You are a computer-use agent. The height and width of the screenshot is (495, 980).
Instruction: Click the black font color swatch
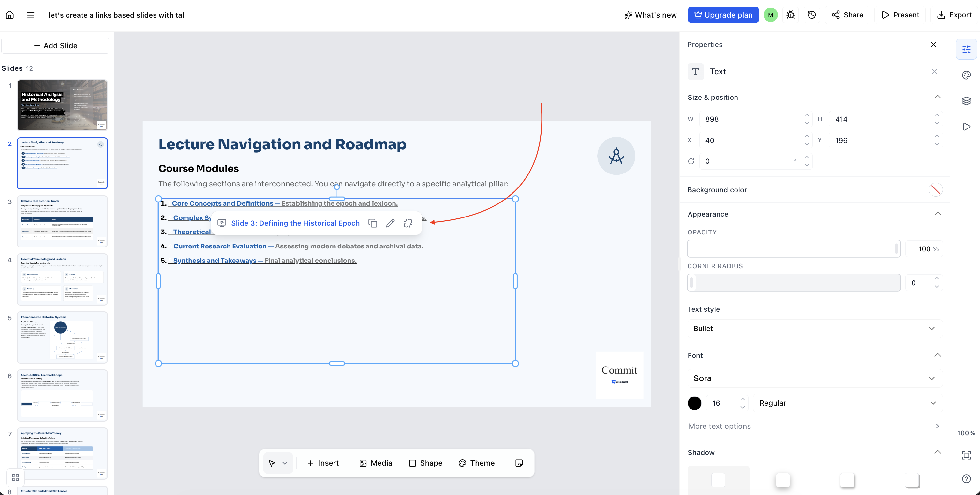point(694,403)
